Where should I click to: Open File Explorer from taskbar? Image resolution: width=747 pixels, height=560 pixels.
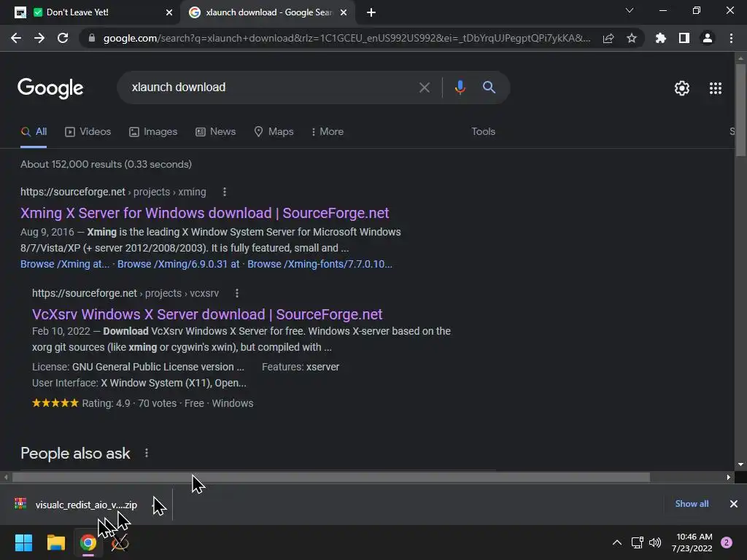[55, 542]
